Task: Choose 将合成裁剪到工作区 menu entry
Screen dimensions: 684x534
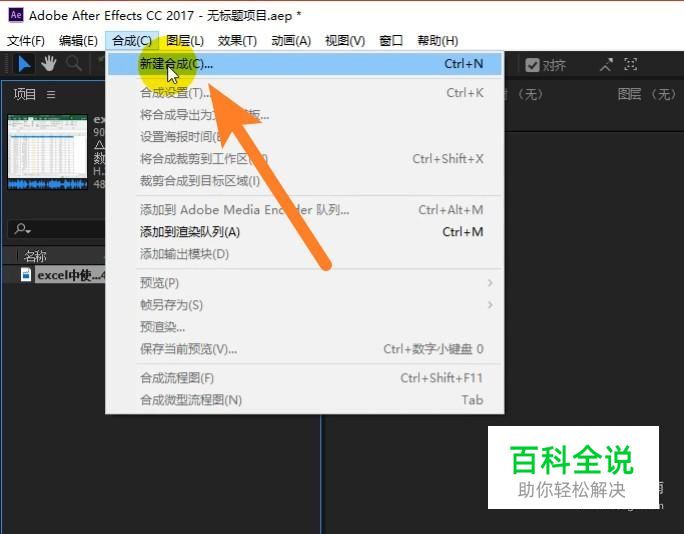Action: point(305,159)
